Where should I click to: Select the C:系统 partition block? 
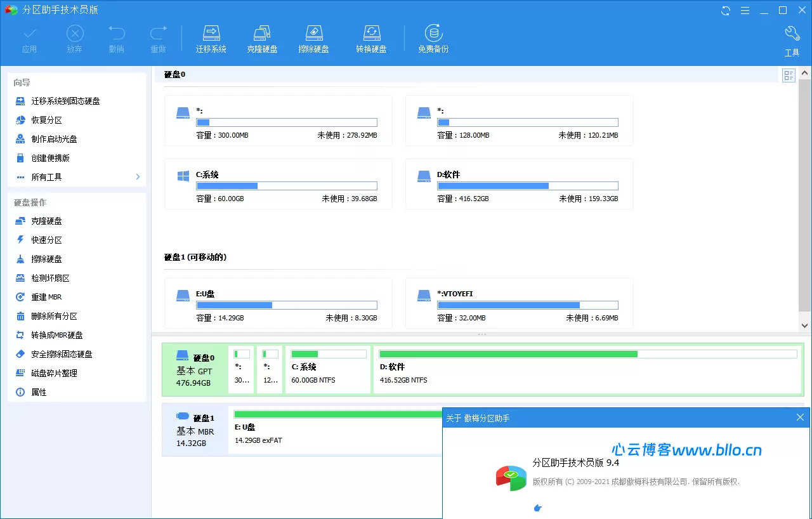click(328, 369)
